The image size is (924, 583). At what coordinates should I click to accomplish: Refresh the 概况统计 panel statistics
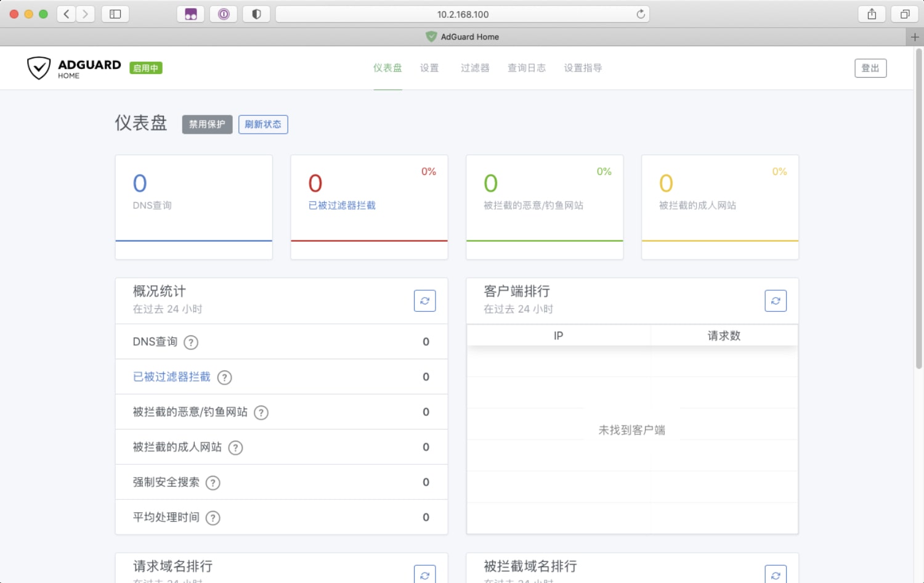424,301
